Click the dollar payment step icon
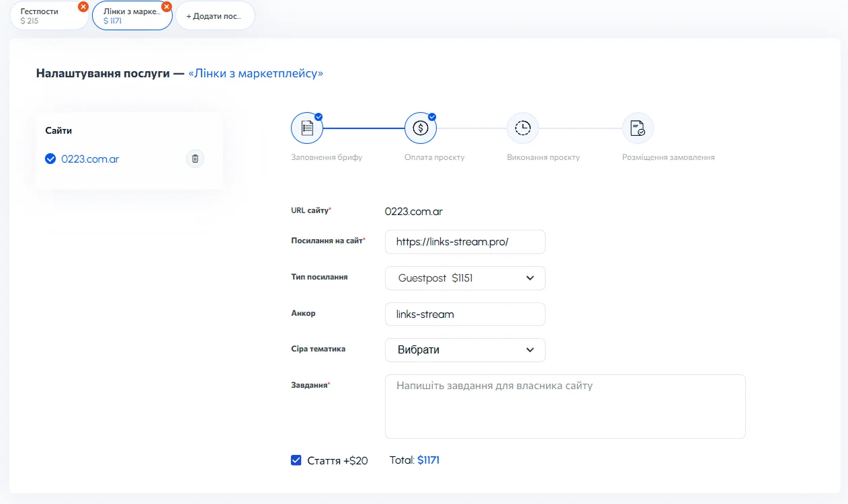 [x=421, y=128]
